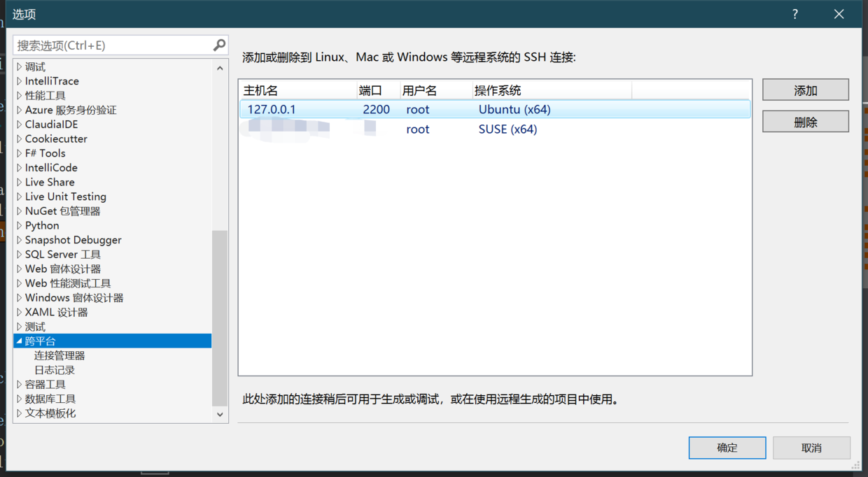The width and height of the screenshot is (868, 477).
Task: Click port 2200 cell
Action: (x=376, y=109)
